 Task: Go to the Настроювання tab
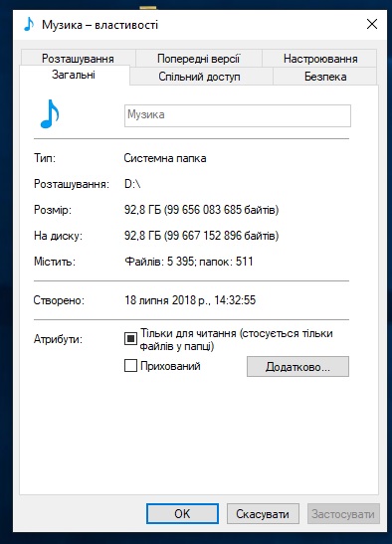pos(320,59)
